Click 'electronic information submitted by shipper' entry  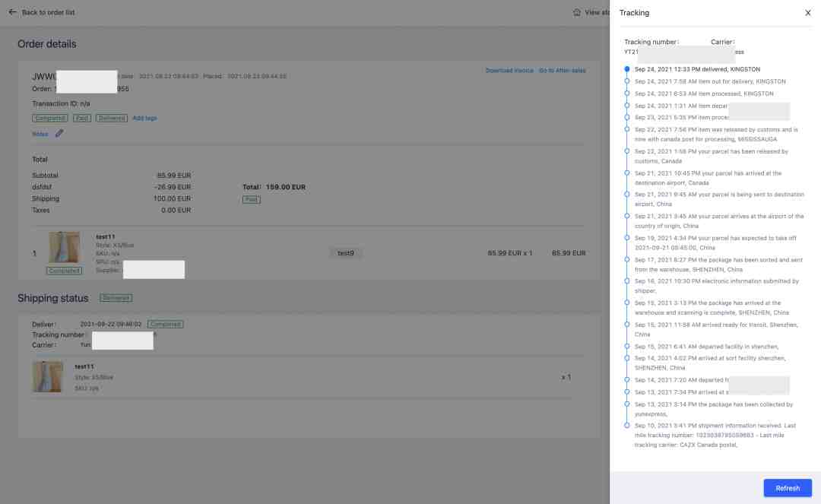(716, 286)
